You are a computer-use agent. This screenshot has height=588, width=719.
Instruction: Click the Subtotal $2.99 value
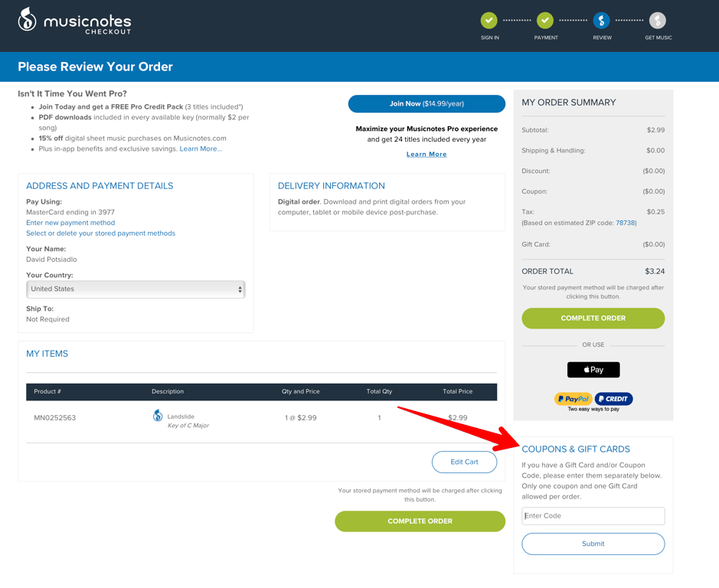[655, 130]
